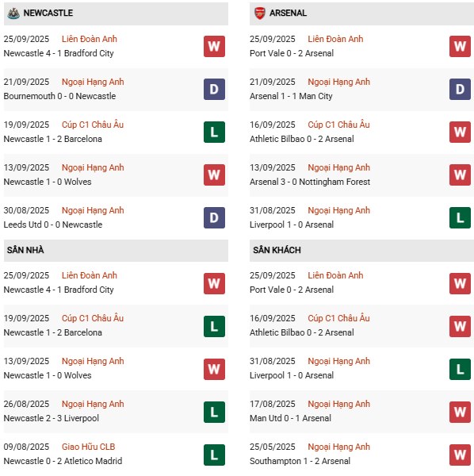The image size is (474, 476).
Task: Click L badge for Newcastle 1-2 Barcelona in the top Newcastle list
Action: tap(214, 132)
